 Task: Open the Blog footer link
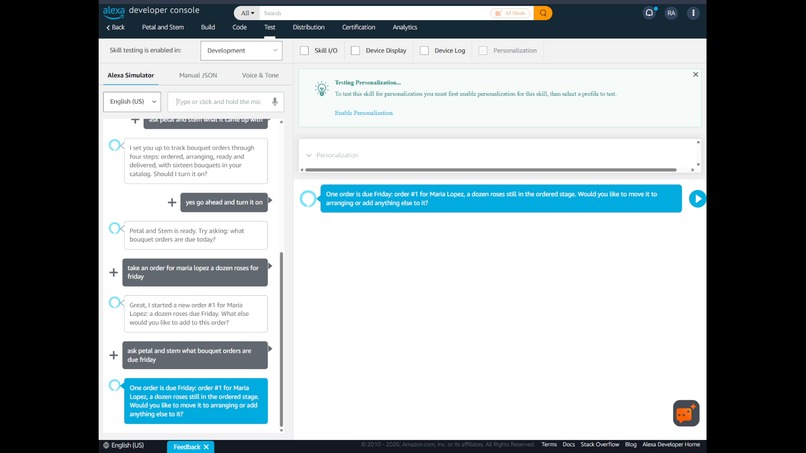click(x=631, y=445)
